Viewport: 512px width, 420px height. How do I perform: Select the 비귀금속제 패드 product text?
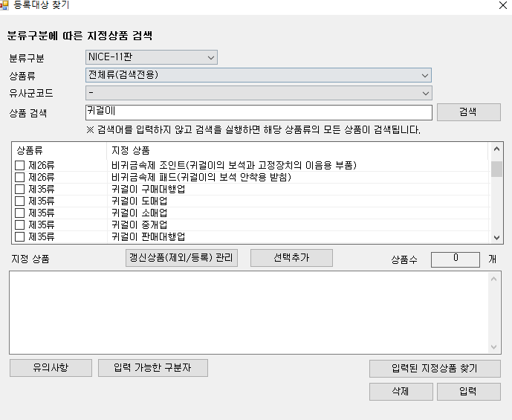click(201, 178)
